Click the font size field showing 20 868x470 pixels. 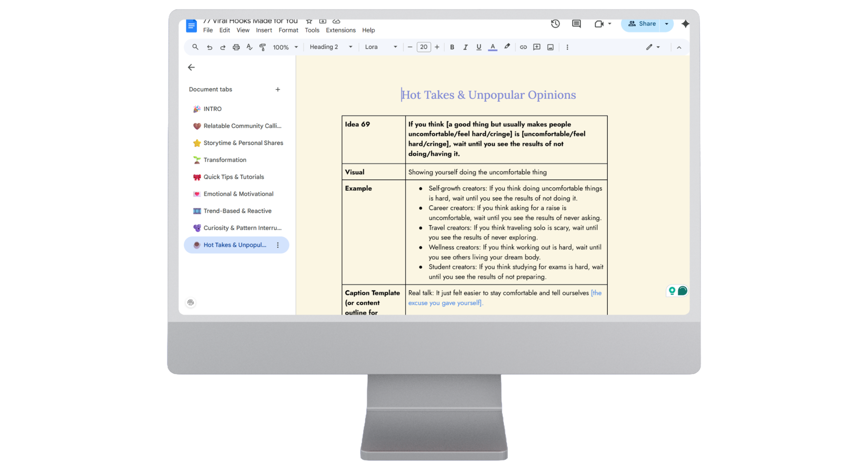click(x=424, y=47)
